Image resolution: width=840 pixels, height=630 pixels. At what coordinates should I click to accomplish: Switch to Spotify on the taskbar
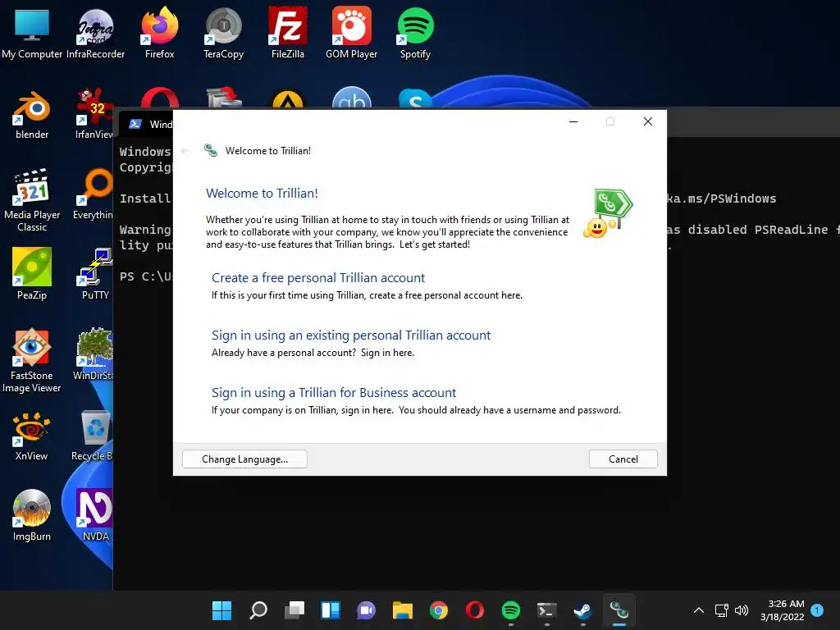[511, 610]
